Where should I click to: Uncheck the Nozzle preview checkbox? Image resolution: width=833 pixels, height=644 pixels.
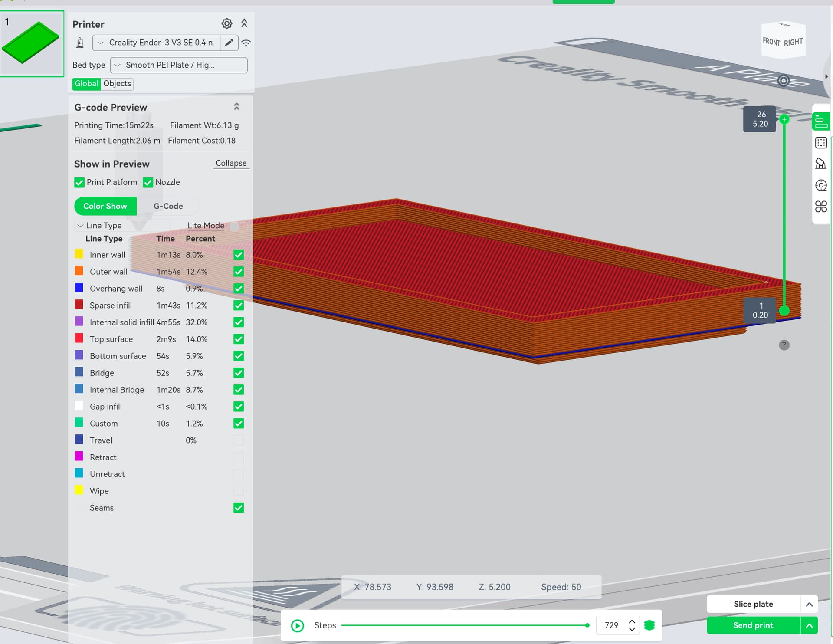[148, 182]
